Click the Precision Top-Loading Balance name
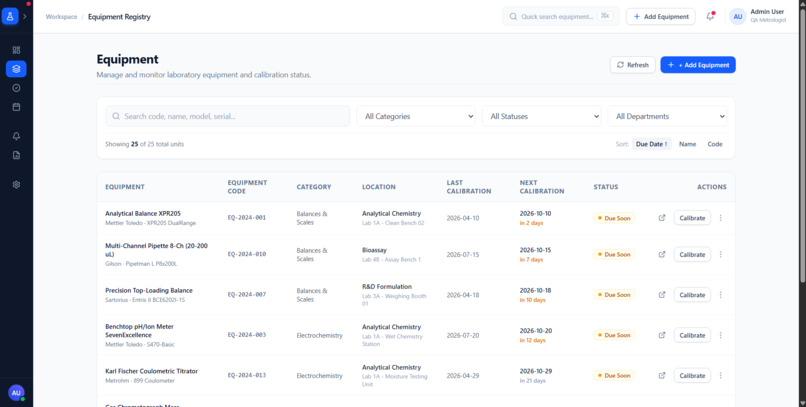 tap(149, 290)
